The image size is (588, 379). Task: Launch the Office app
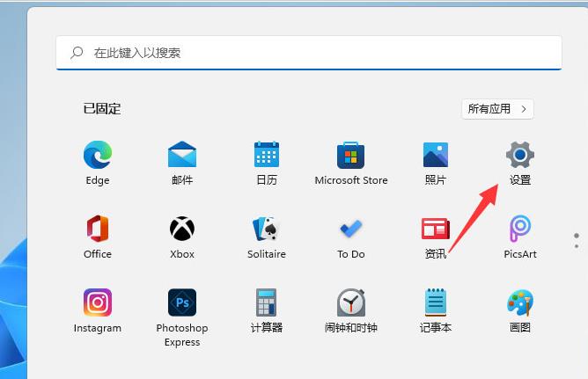(98, 237)
